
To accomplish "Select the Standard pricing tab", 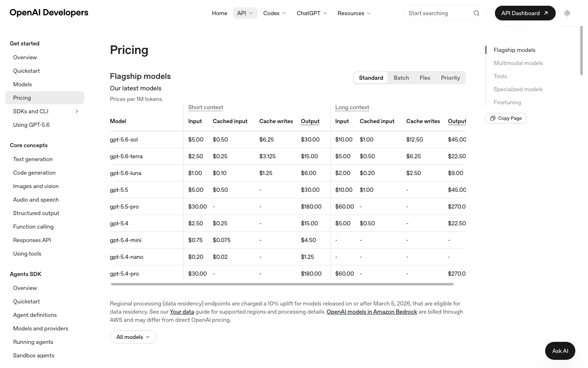I will click(x=371, y=78).
